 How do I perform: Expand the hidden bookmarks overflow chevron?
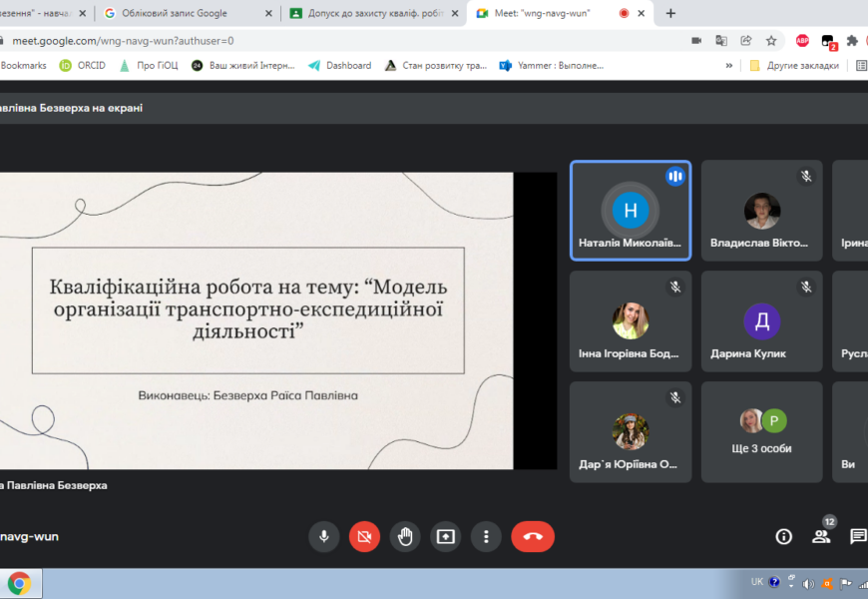729,66
